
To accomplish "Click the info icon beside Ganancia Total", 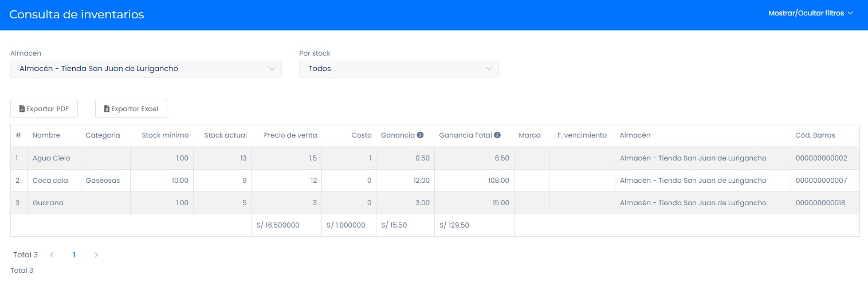I will pyautogui.click(x=497, y=135).
